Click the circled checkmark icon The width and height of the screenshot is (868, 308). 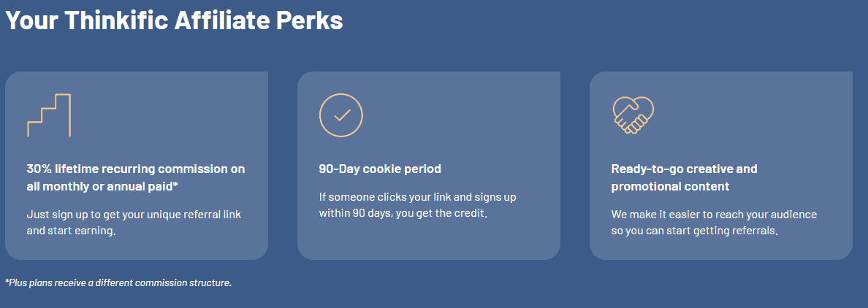click(340, 115)
